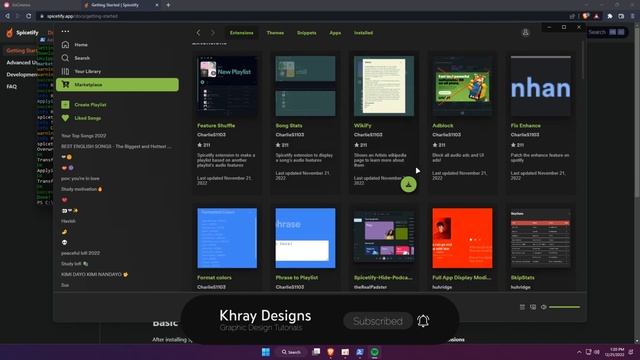Image resolution: width=640 pixels, height=360 pixels.
Task: Click the Liked Songs heart icon
Action: point(65,118)
